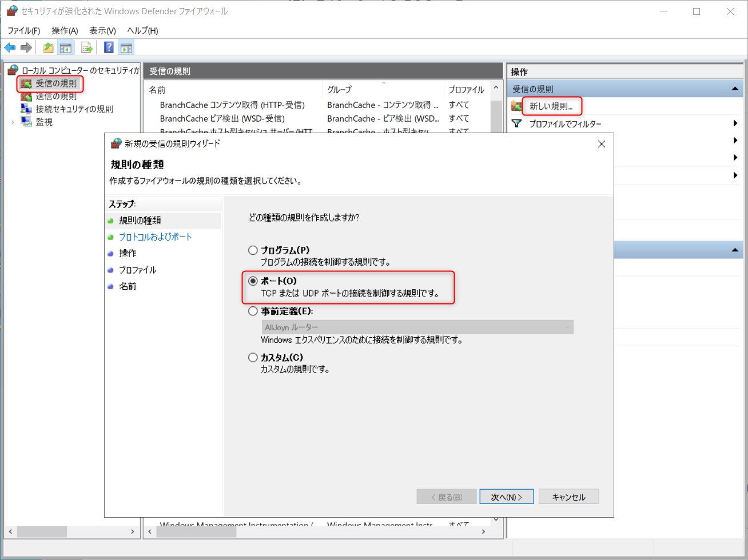Click the Back arrow in the toolbar
The width and height of the screenshot is (748, 560).
click(10, 47)
